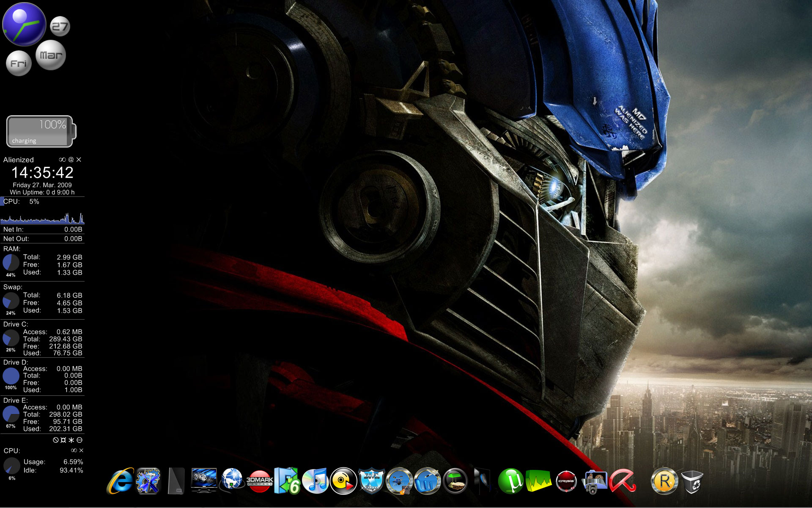812x508 pixels.
Task: Click the Drive C 26% pie chart
Action: (11, 338)
